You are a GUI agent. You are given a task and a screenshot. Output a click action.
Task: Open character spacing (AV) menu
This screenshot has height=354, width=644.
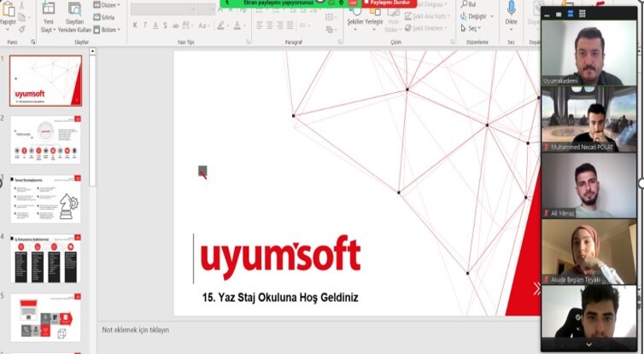187,26
